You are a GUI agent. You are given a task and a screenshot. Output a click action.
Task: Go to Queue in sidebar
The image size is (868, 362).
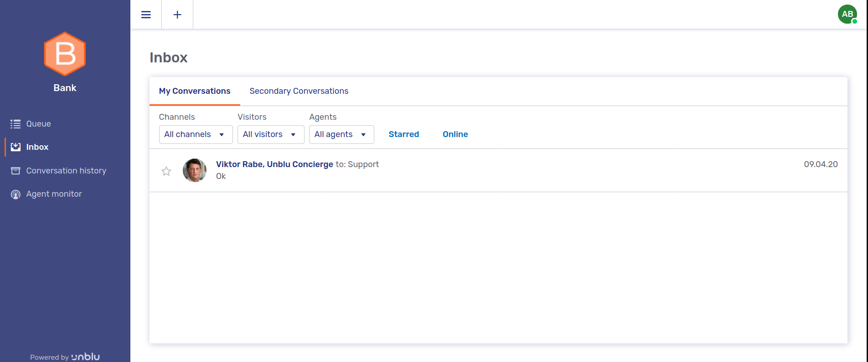click(x=39, y=124)
